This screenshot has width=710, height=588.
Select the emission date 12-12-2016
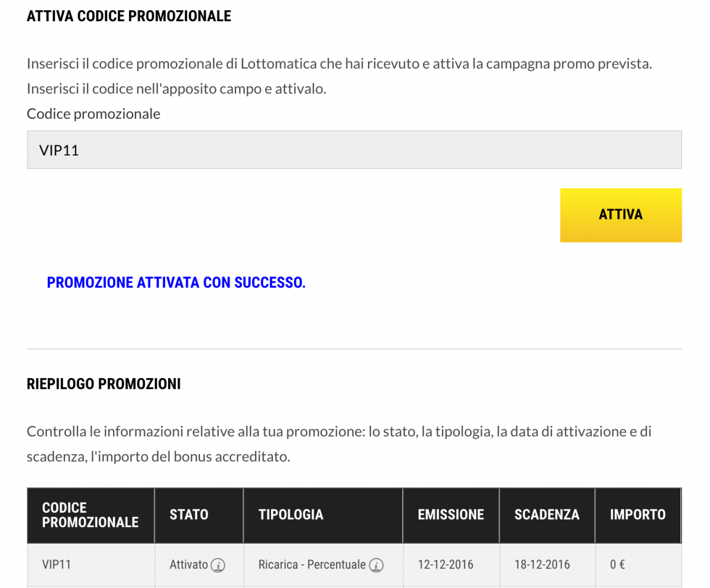point(446,564)
